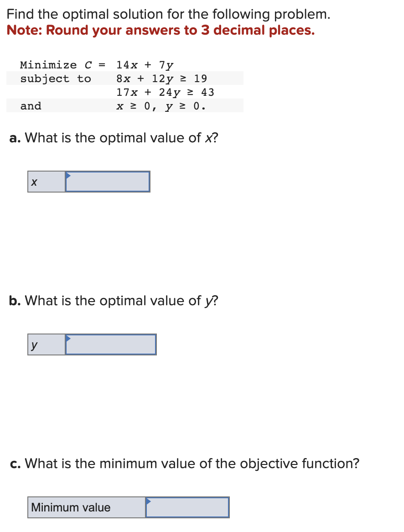
Task: Click the blue triangle on the Minimum value field
Action: click(x=148, y=500)
